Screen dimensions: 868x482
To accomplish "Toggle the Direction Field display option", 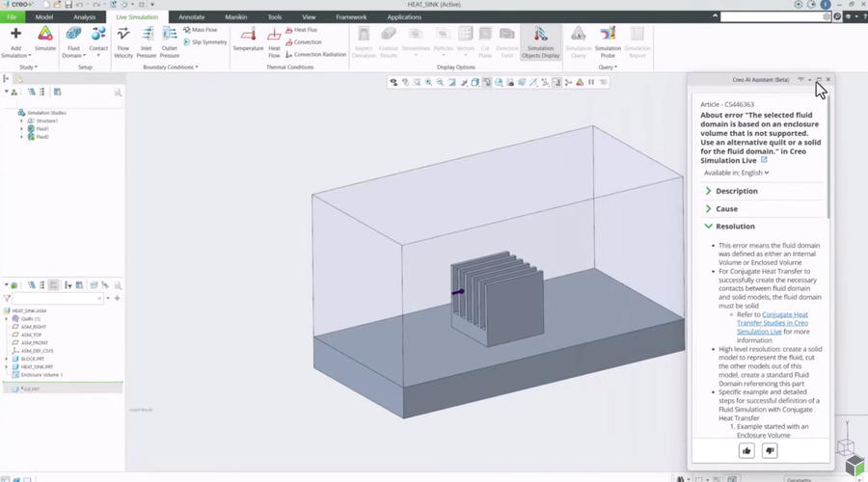I will coord(507,42).
